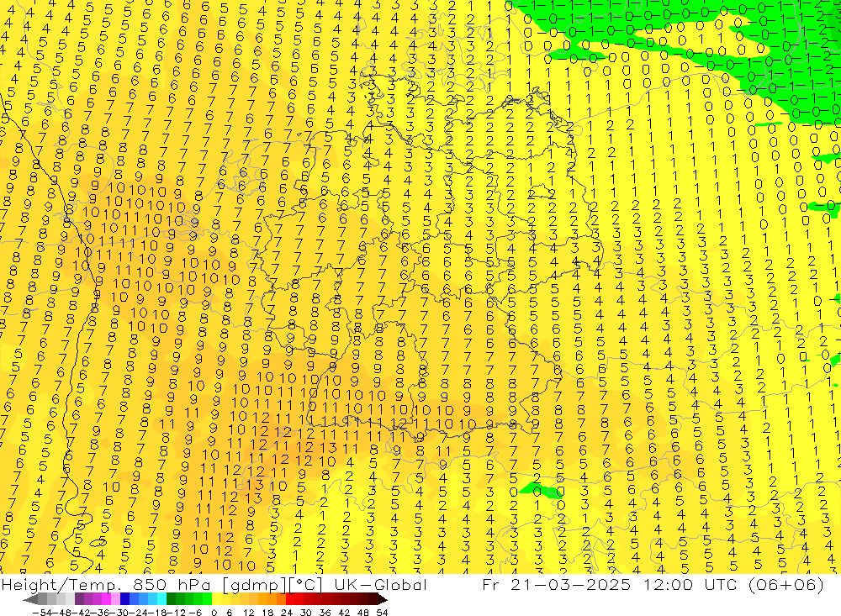The height and width of the screenshot is (616, 841).
Task: Click the 'Height/Temp.' title text
Action: pos(60,585)
